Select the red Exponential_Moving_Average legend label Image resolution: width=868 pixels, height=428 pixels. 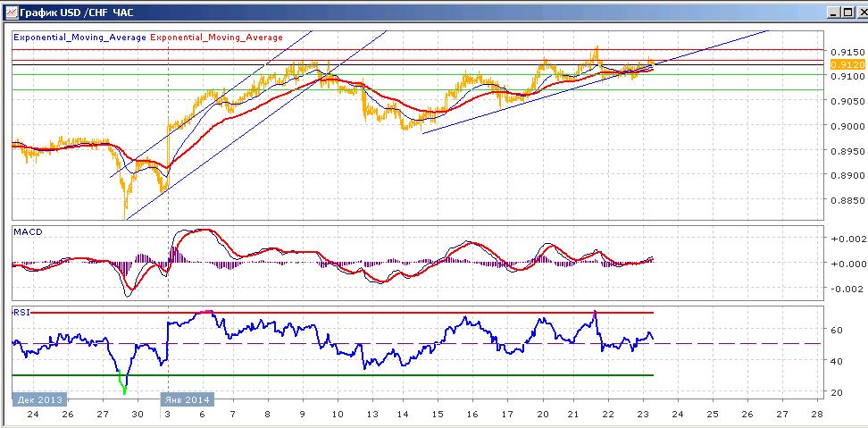coord(216,38)
